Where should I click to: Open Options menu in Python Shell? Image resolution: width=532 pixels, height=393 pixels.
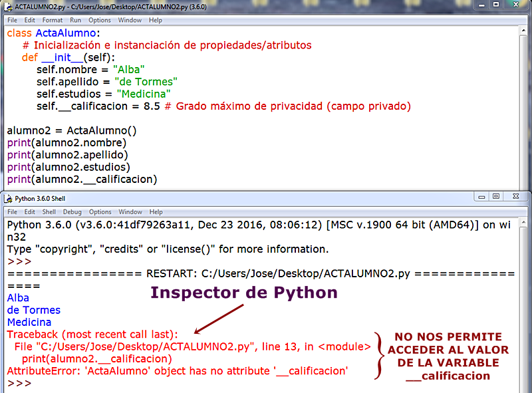coord(100,211)
